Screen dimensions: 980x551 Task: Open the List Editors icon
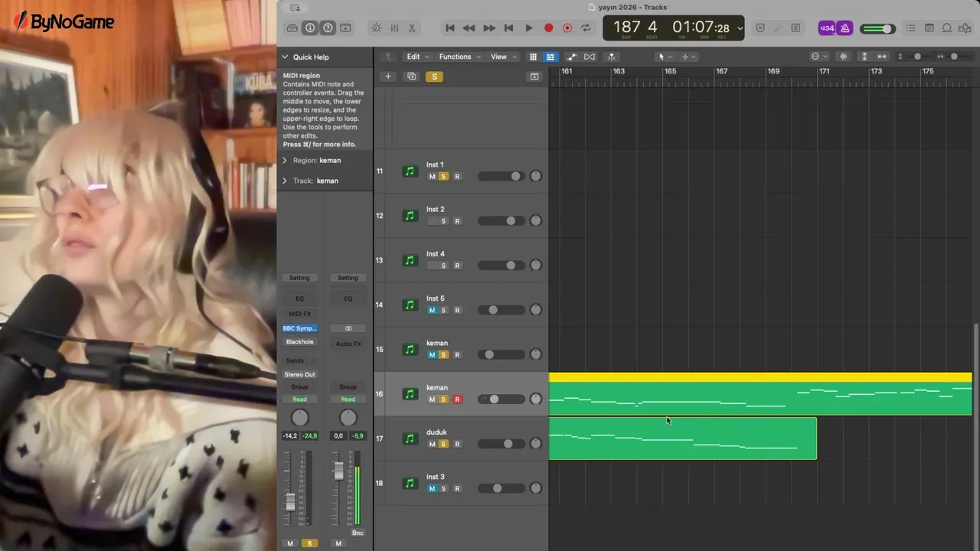click(x=911, y=28)
